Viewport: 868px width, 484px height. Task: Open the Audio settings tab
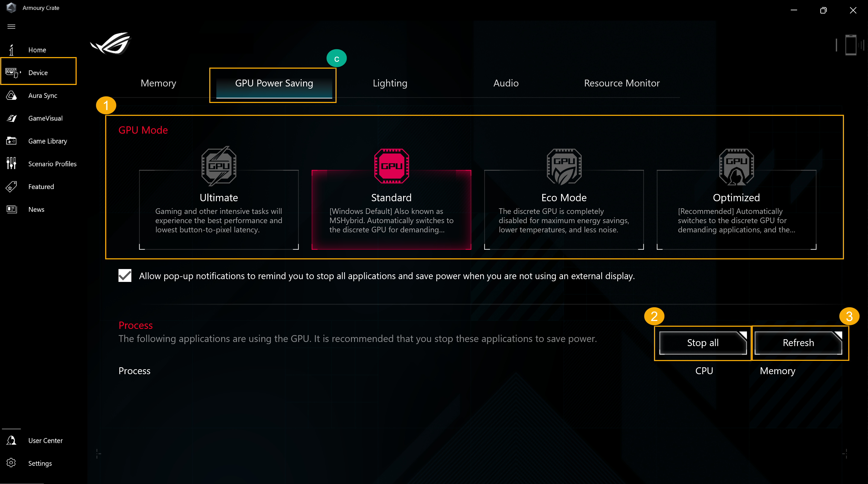tap(505, 83)
